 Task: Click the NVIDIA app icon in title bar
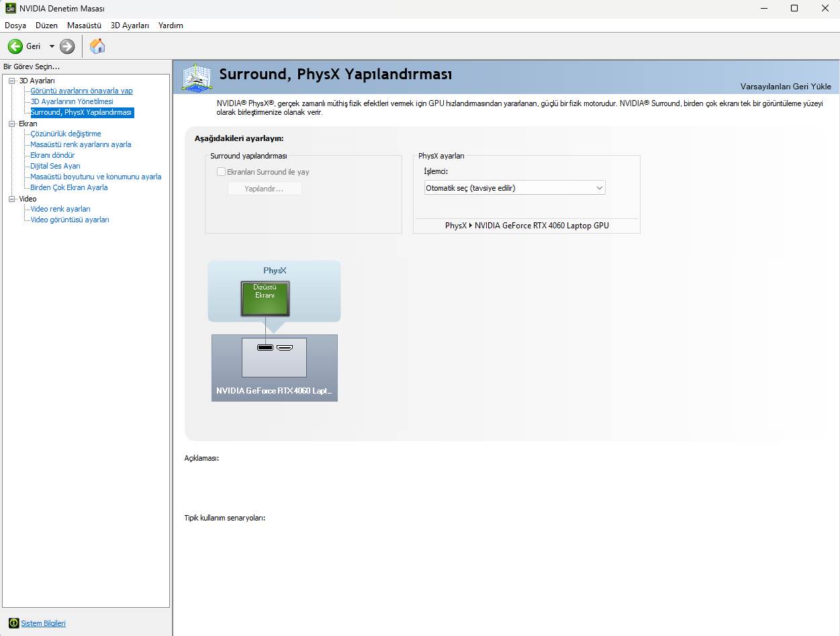click(11, 8)
